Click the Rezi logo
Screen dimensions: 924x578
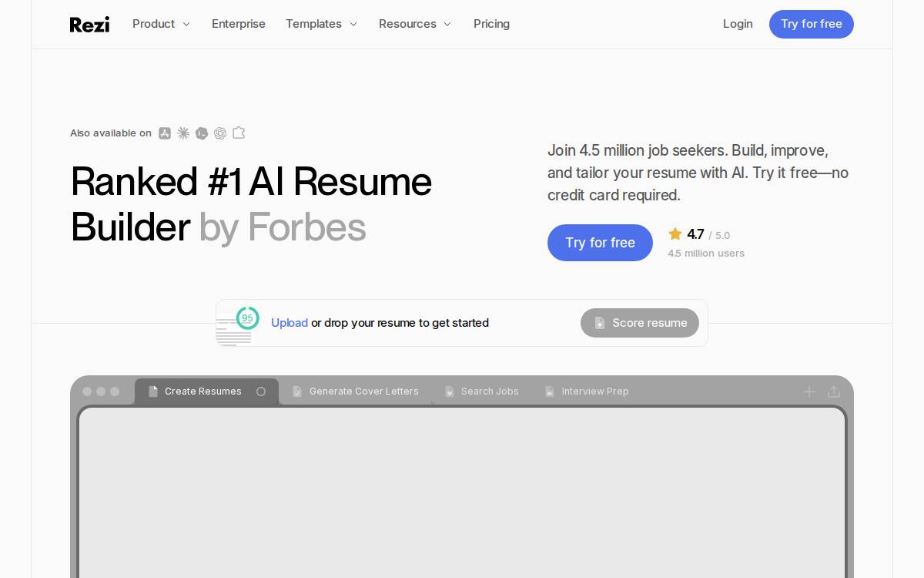click(89, 25)
